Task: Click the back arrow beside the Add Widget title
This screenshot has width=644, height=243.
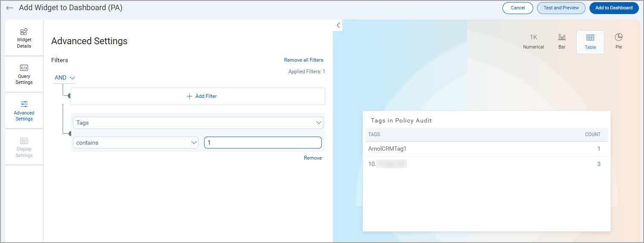Action: pyautogui.click(x=10, y=8)
